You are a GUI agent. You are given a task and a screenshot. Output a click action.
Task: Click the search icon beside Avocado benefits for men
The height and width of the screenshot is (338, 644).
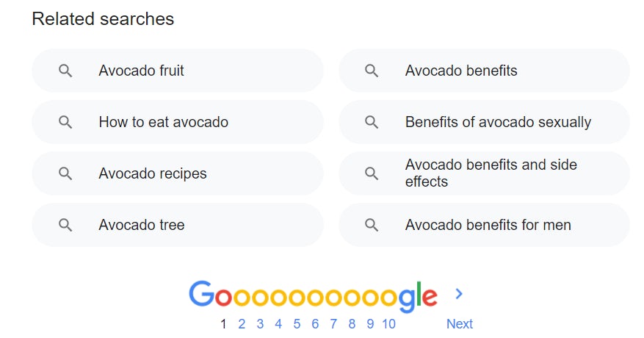coord(372,226)
